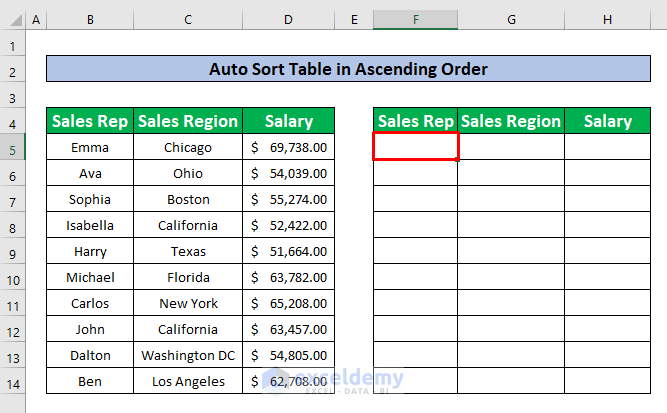Screen dimensions: 667x413
Task: Click the salary cell showing 69,738.00
Action: 288,147
